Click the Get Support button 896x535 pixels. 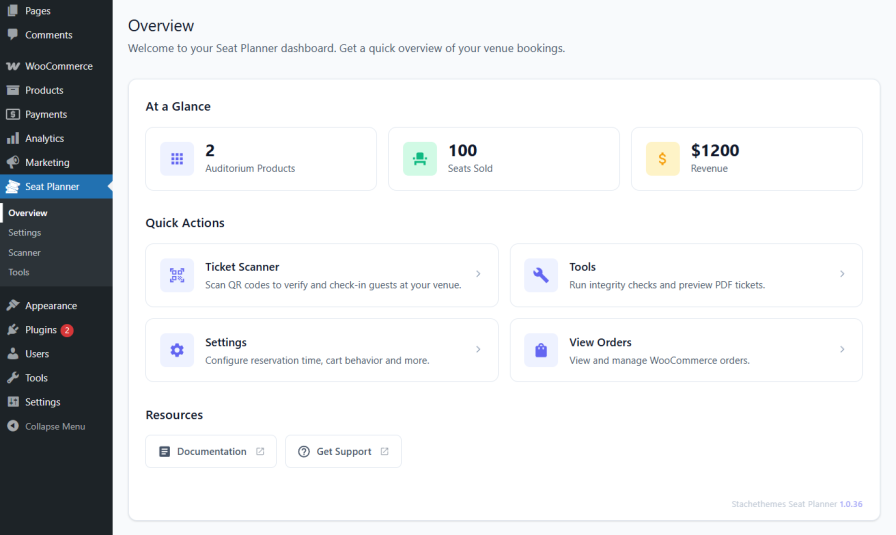click(x=343, y=451)
